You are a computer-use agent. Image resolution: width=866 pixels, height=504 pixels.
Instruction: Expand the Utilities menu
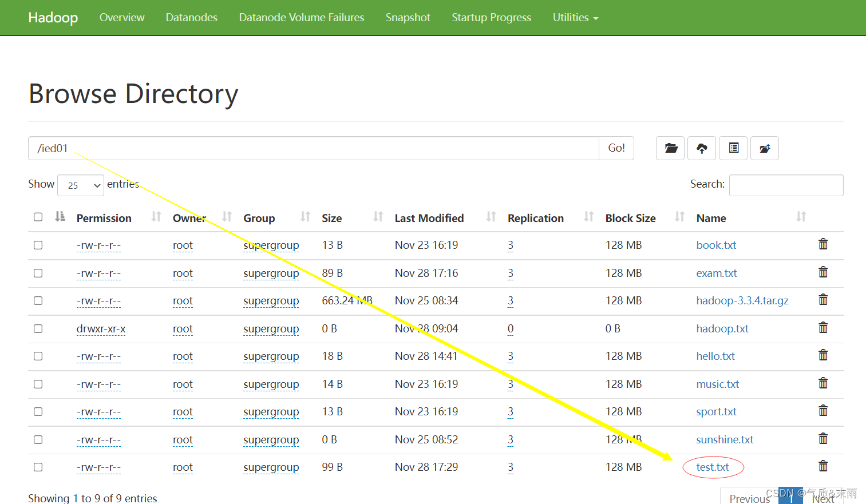pos(575,18)
